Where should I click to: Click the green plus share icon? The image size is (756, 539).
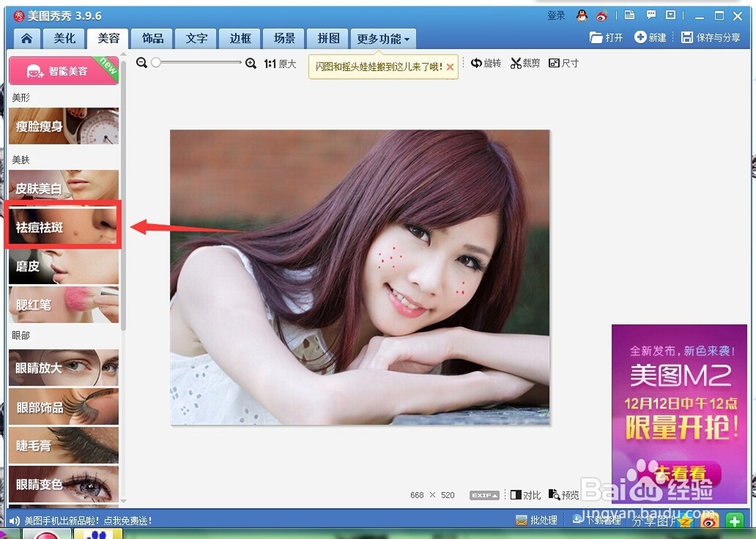pos(735,521)
